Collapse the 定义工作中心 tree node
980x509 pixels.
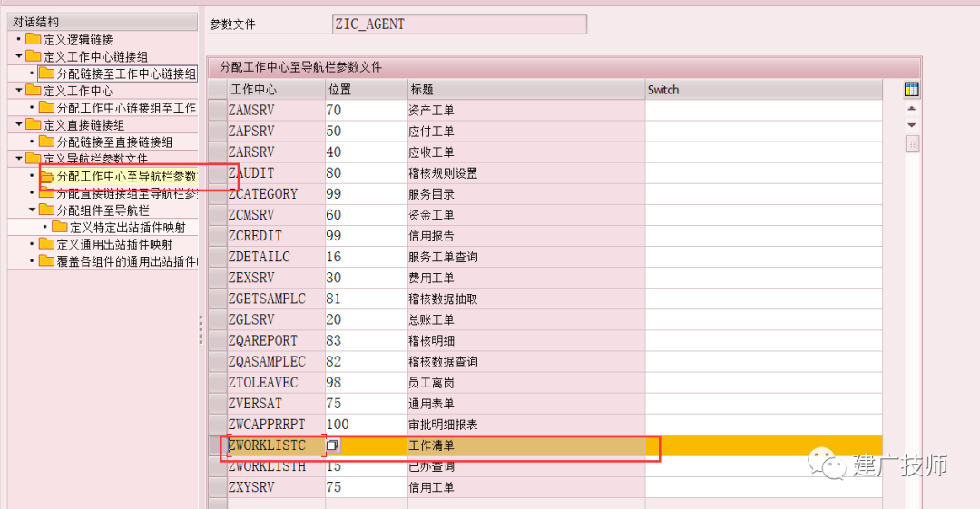[x=19, y=91]
